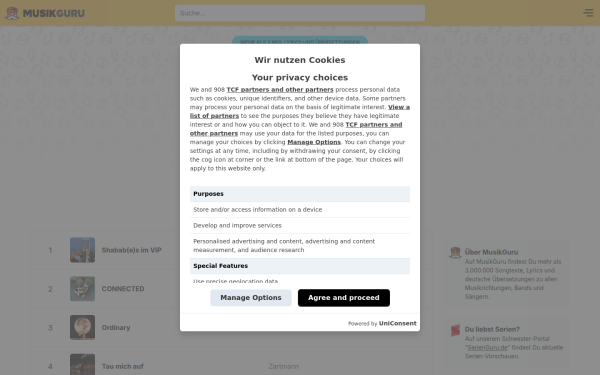
Task: Open the UniConsent powered-by link
Action: pyautogui.click(x=398, y=323)
